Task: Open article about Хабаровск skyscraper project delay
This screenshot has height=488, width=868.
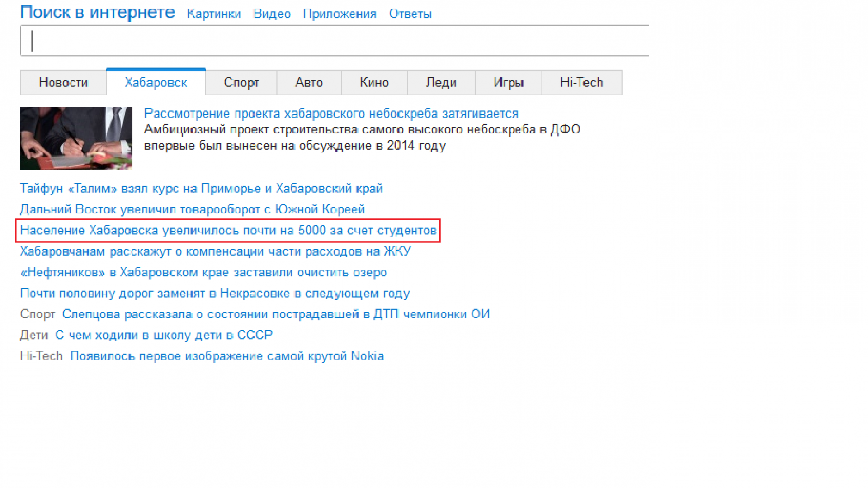Action: [331, 114]
